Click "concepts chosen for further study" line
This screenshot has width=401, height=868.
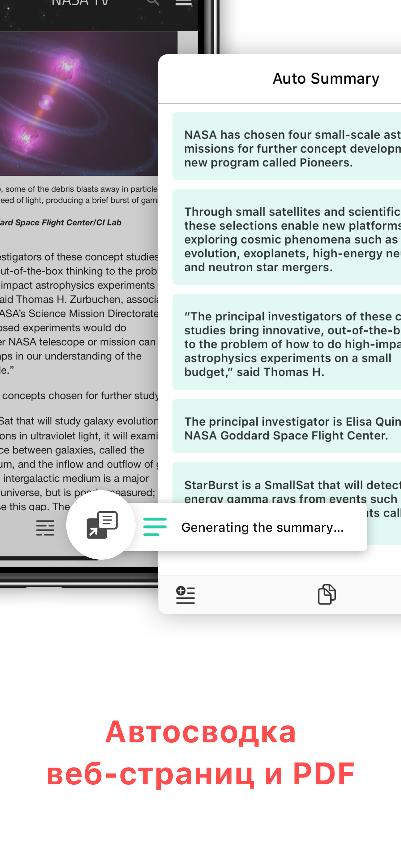coord(80,395)
